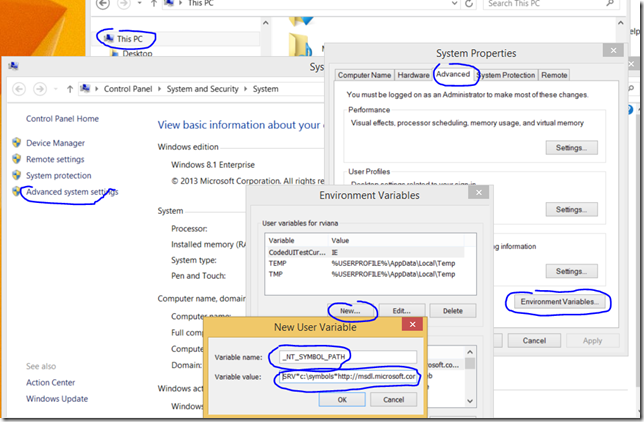
Task: Click the Variable name text field
Action: coord(345,357)
